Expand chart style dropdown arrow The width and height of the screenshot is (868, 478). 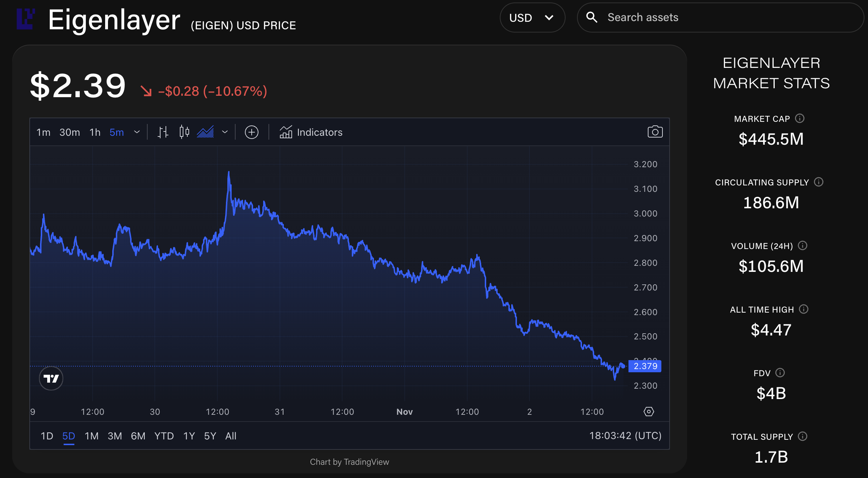point(225,132)
